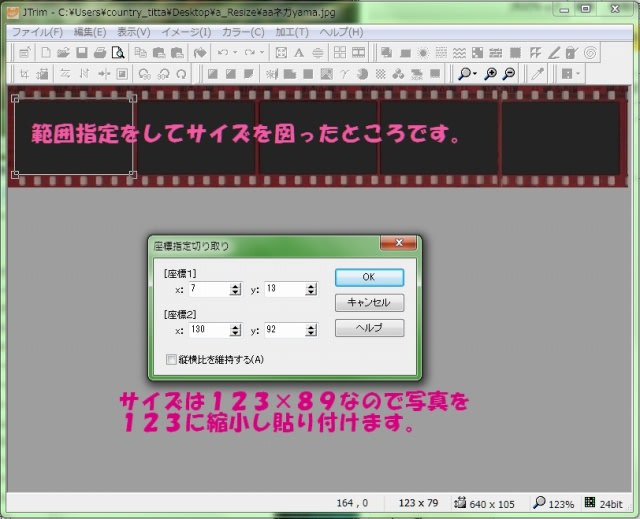
Task: Click the save floppy disk icon
Action: pos(82,52)
